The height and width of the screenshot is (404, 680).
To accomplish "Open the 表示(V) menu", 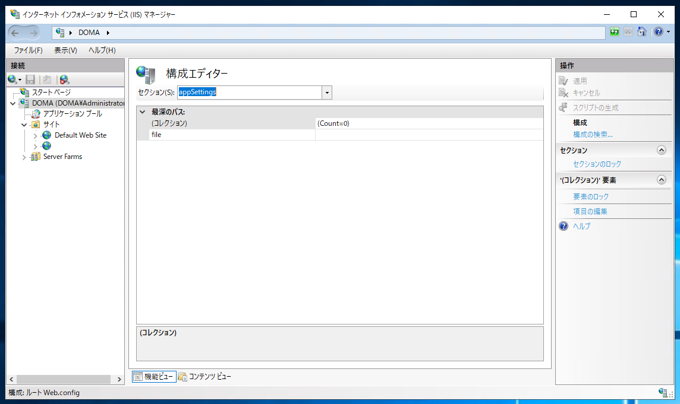I will pyautogui.click(x=65, y=50).
